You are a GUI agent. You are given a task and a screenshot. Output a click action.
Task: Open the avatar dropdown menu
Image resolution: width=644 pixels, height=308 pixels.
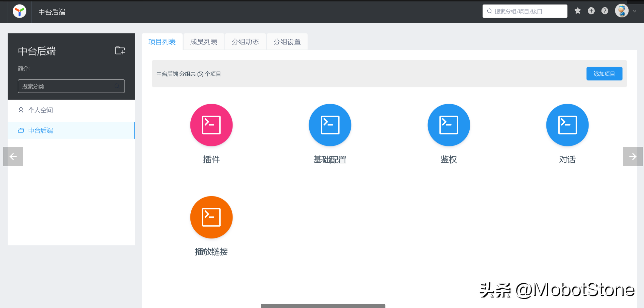tap(622, 11)
